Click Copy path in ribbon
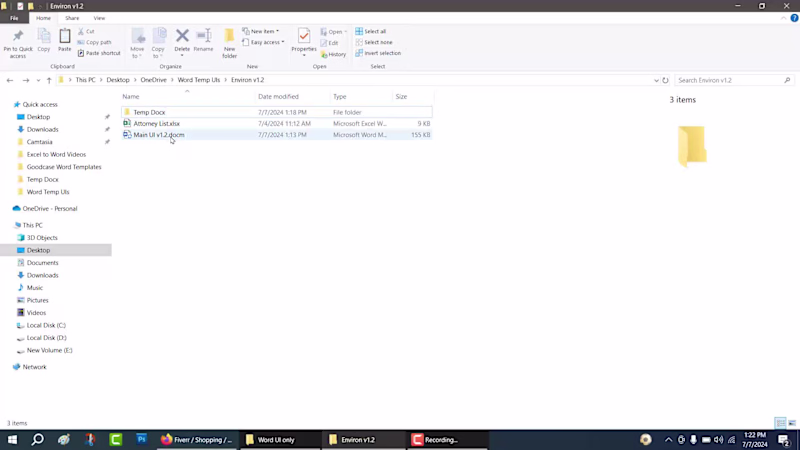This screenshot has height=450, width=800. tap(94, 42)
